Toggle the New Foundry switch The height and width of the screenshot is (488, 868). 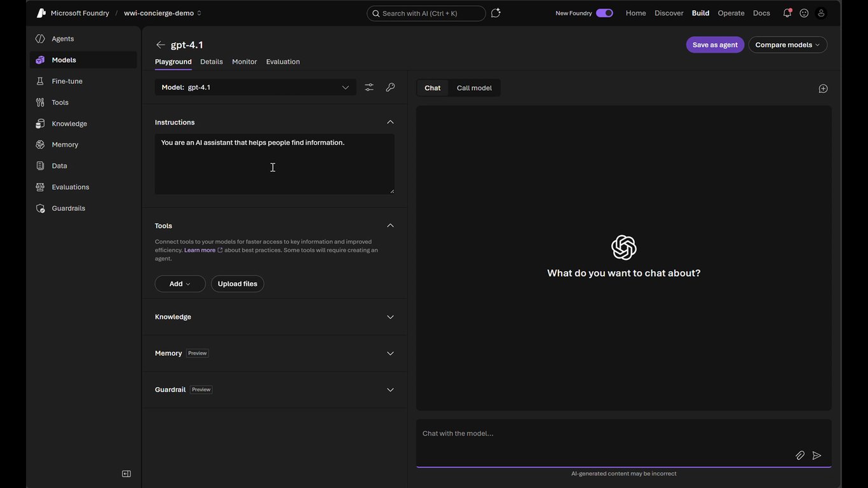coord(604,13)
